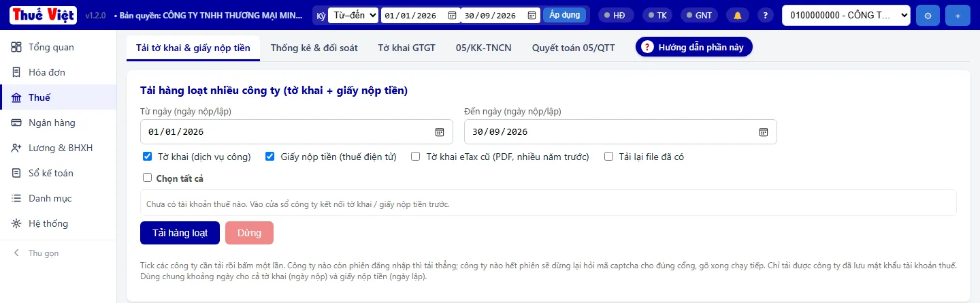This screenshot has width=980, height=303.
Task: Select Lương & BHXH in the sidebar
Action: [x=58, y=148]
